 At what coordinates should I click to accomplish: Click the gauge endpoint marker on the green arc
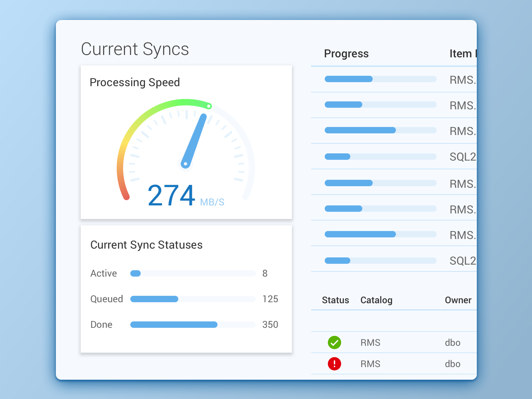click(209, 106)
